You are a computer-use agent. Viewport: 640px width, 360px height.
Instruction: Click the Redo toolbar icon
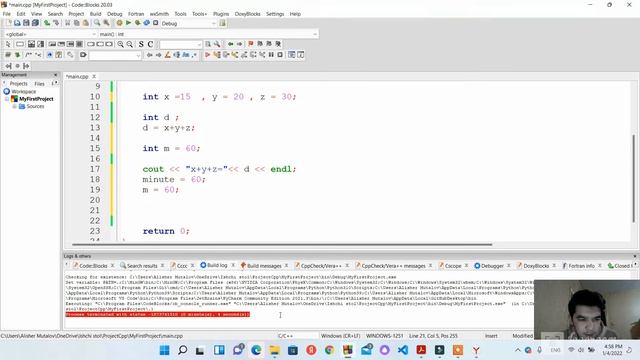[56, 23]
